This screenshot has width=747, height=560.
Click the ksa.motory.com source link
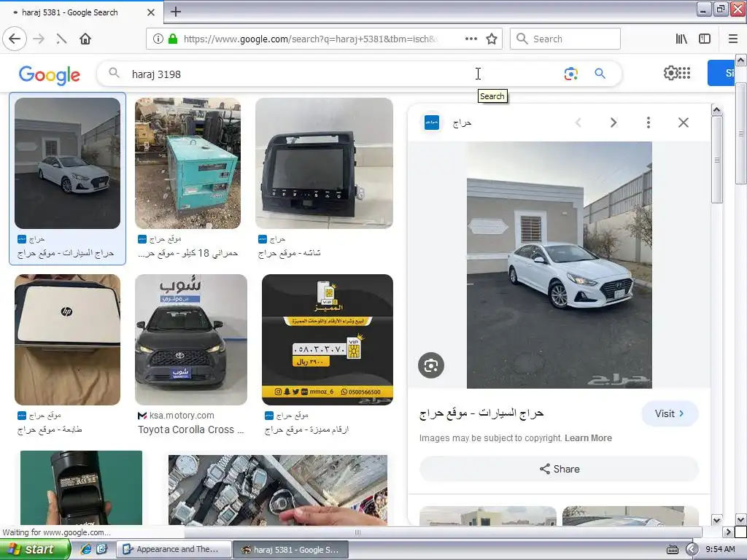[x=182, y=416]
